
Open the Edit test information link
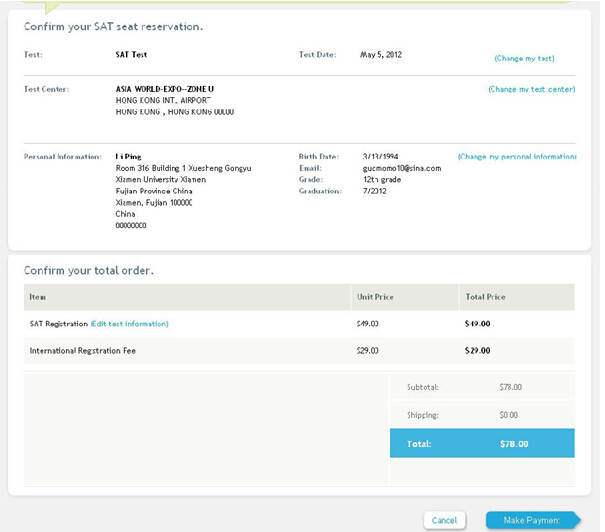pos(129,324)
